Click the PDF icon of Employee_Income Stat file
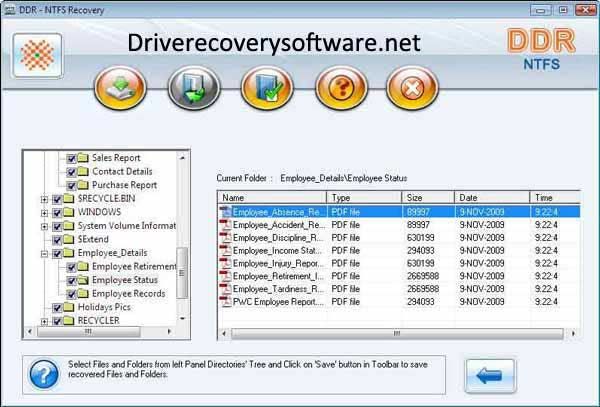The width and height of the screenshot is (600, 407). [x=225, y=250]
